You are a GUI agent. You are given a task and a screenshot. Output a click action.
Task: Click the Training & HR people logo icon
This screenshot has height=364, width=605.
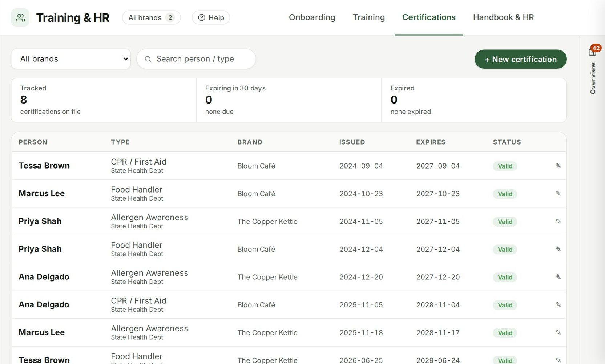(20, 17)
